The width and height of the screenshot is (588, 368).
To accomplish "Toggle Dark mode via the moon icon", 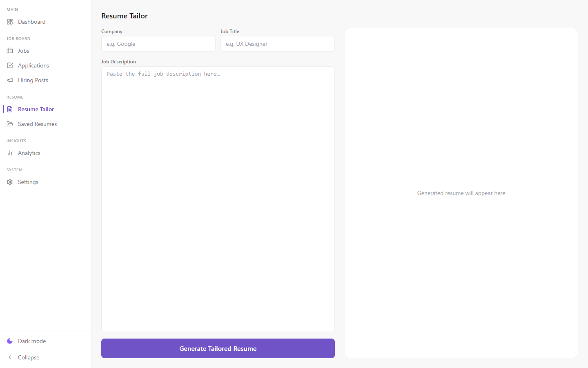I will 10,341.
